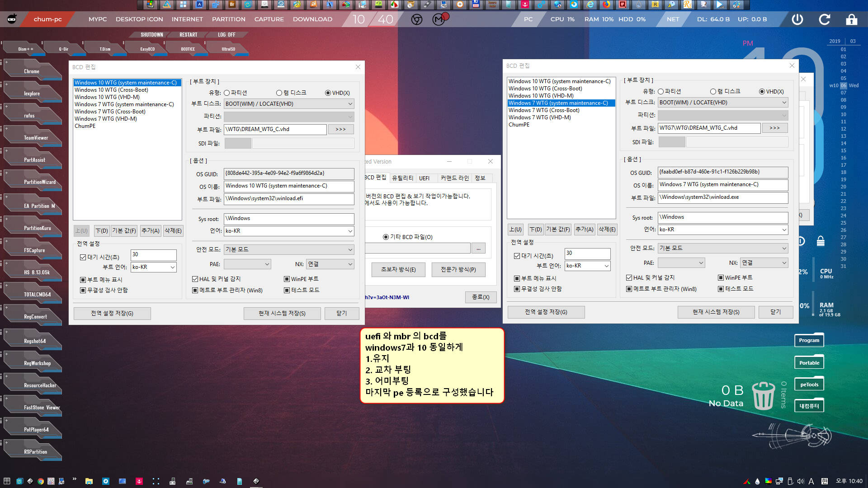Image resolution: width=868 pixels, height=488 pixels.
Task: Open NX dropdown in Windows 10 BCD window
Action: pyautogui.click(x=330, y=264)
